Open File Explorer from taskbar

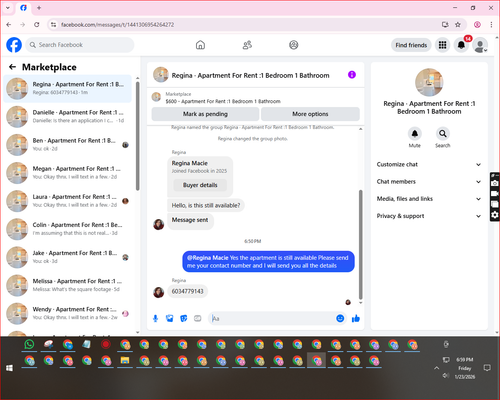coord(125,361)
